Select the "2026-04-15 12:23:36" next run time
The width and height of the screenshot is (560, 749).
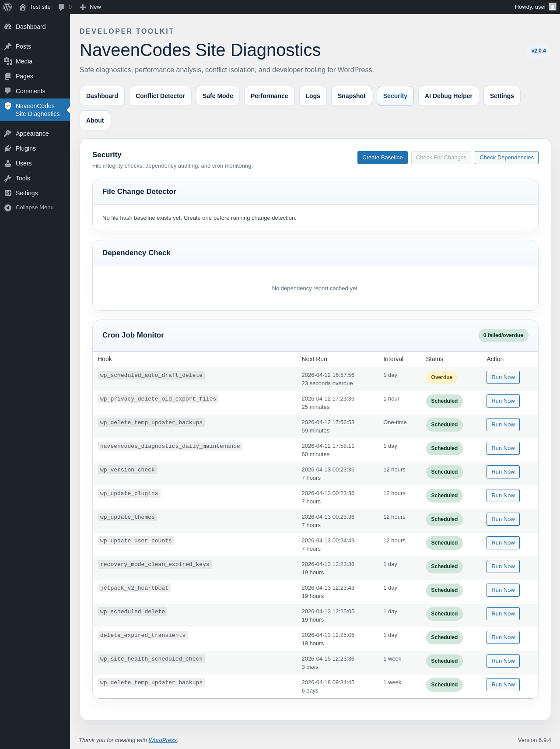328,659
